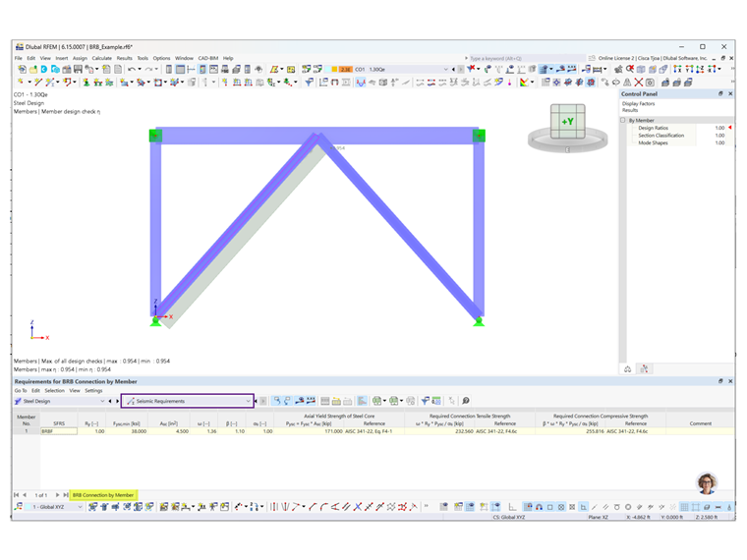
Task: Expand the undo history dropdown arrow
Action: pos(140,69)
